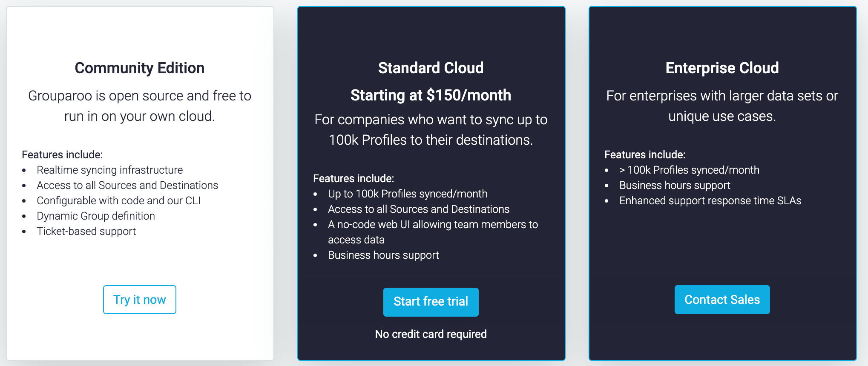Click Enhanced support response time SLAs

point(710,200)
